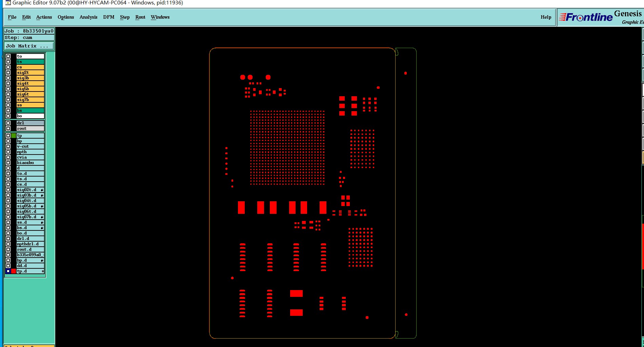Click the edit mark on sig07b.d layer
The width and height of the screenshot is (644, 347).
click(x=42, y=217)
